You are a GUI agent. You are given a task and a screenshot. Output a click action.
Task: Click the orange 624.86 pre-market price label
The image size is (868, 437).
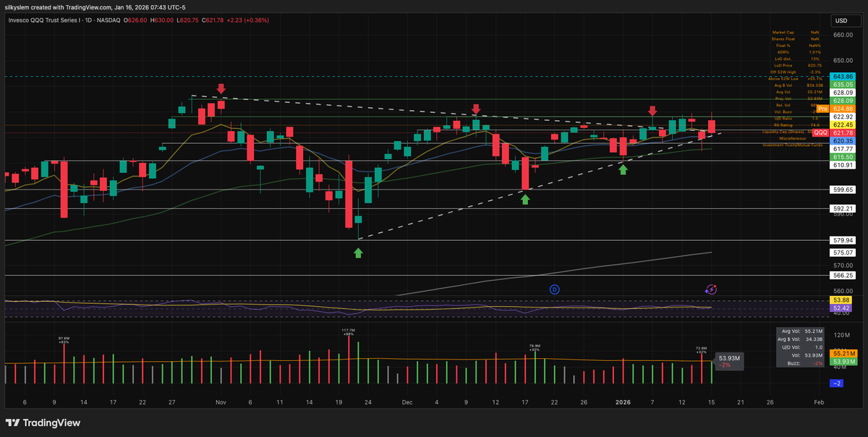844,108
